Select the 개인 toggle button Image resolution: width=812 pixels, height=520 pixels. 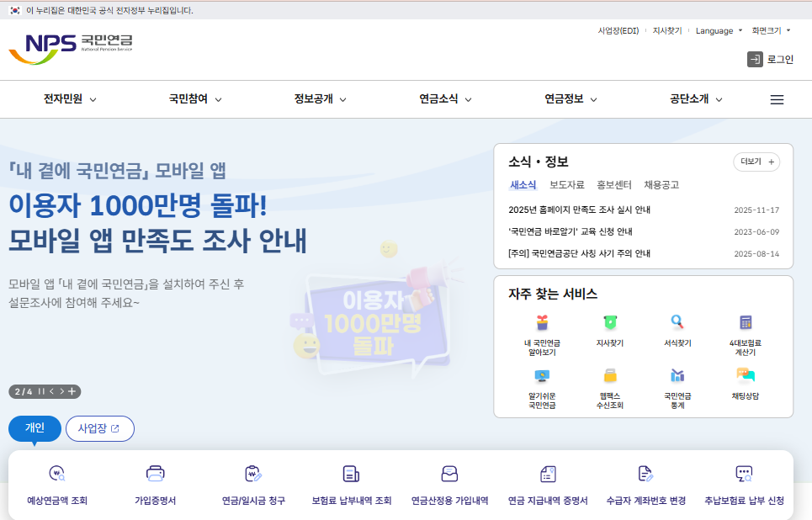coord(34,428)
